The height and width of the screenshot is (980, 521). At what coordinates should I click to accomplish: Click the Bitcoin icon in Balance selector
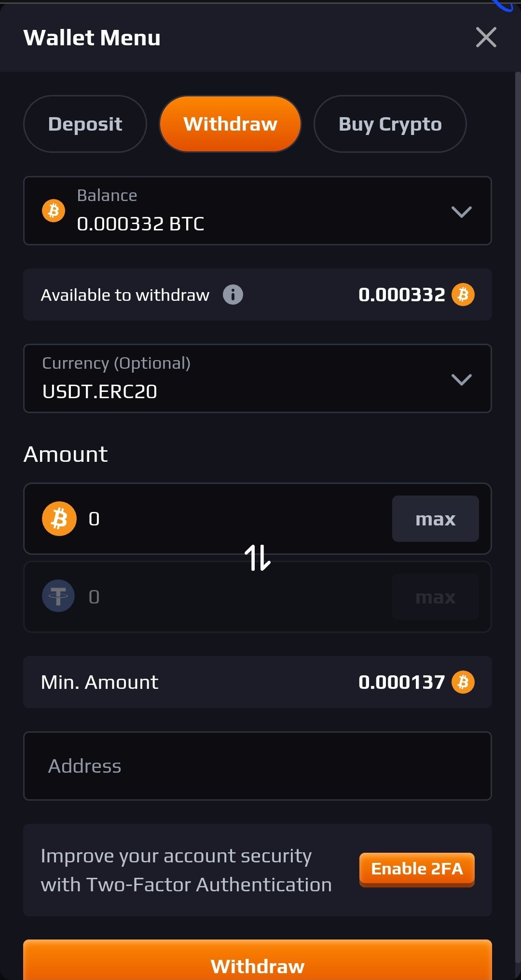pos(54,211)
